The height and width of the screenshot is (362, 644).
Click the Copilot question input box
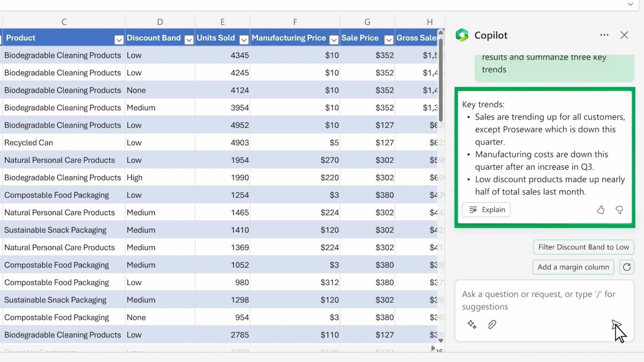[539, 300]
